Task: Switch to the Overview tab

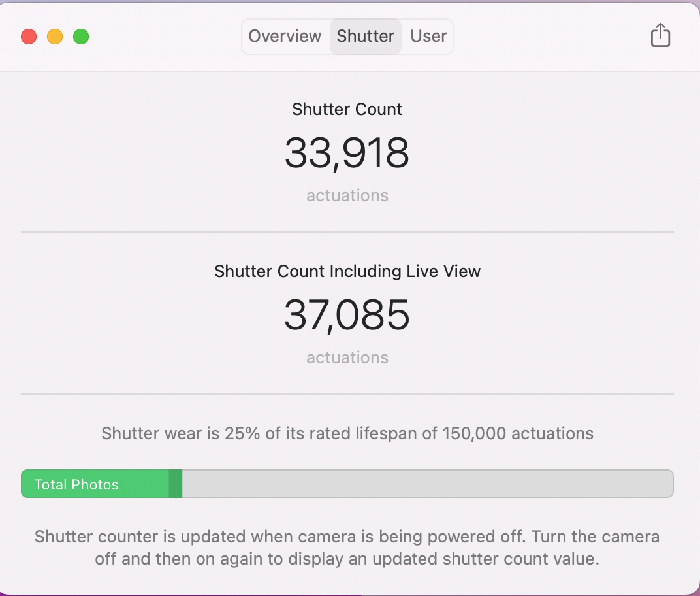Action: click(x=285, y=36)
